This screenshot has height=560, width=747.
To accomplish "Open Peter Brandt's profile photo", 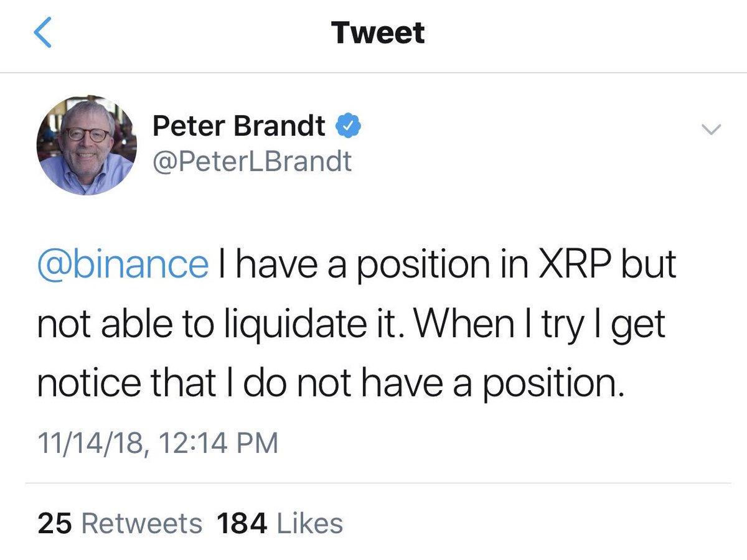I will coord(87,146).
